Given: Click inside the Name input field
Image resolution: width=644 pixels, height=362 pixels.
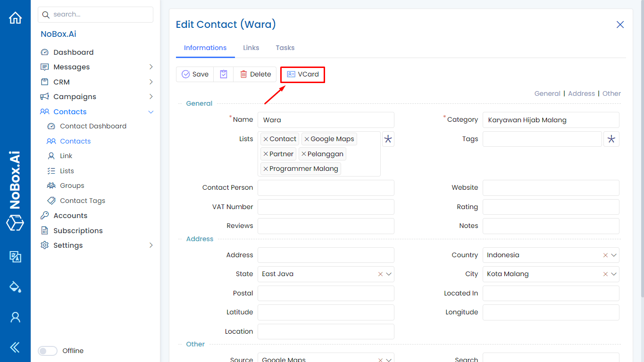Looking at the screenshot, I should (326, 120).
